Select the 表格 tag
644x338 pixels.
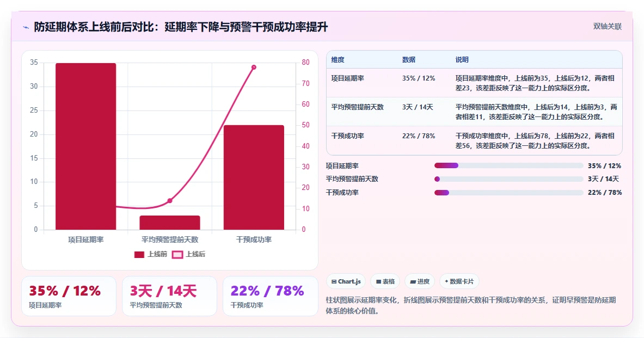coord(385,281)
